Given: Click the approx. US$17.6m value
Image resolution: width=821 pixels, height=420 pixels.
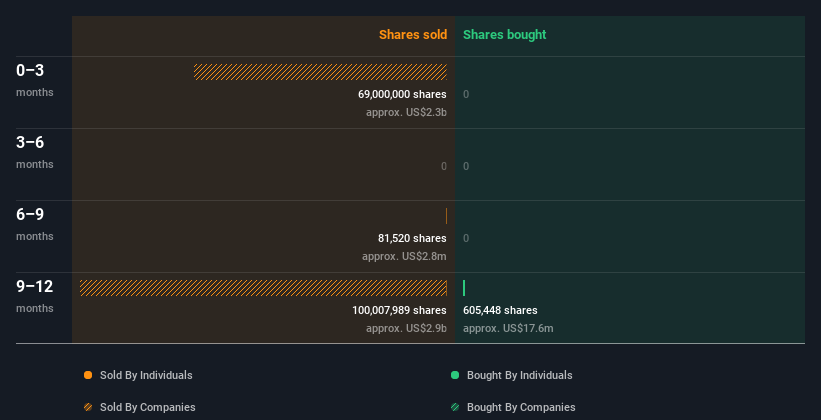Looking at the screenshot, I should coord(508,328).
